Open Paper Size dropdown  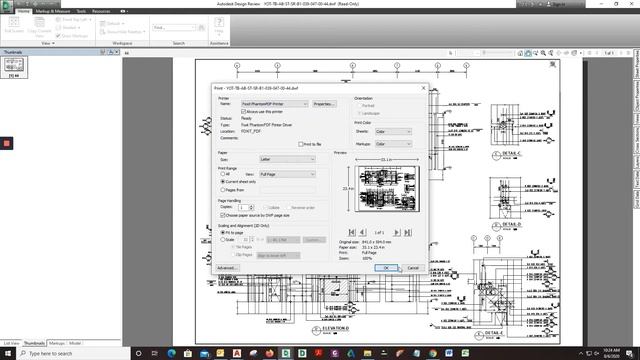287,159
